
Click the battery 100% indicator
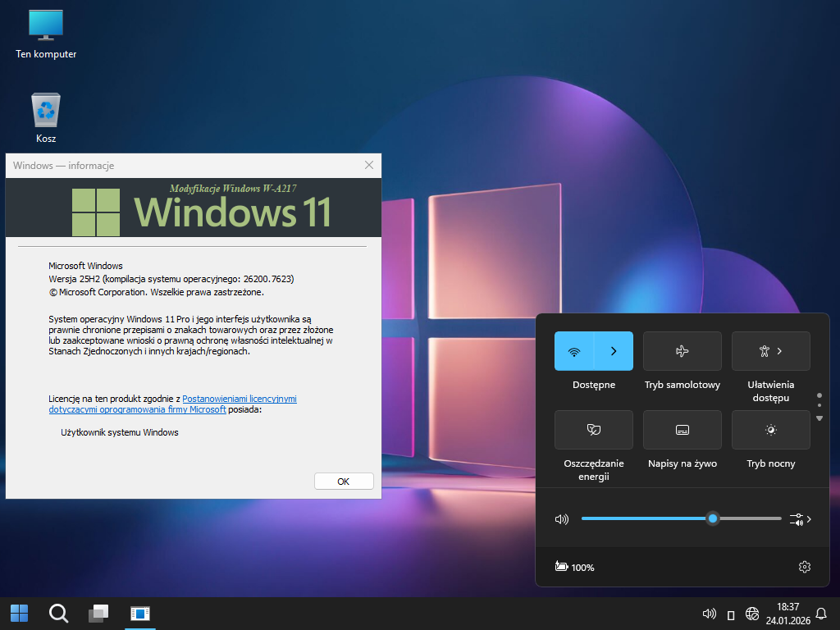tap(574, 567)
